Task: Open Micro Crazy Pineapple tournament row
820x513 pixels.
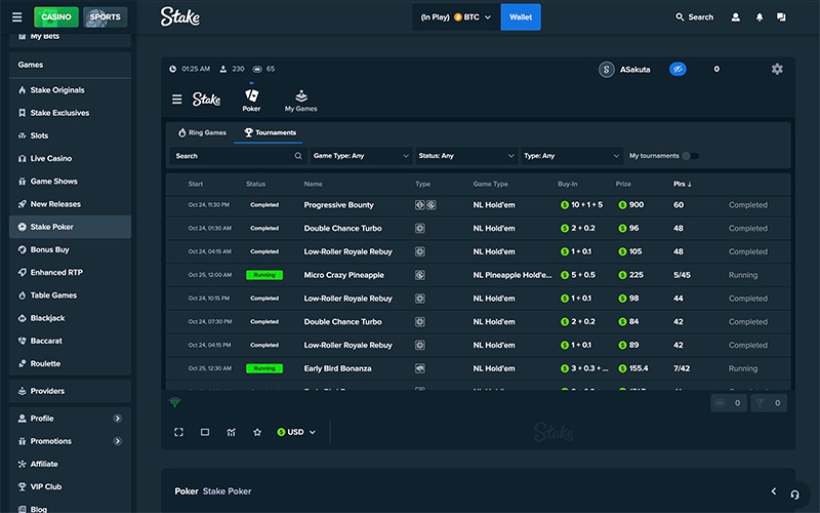Action: pyautogui.click(x=478, y=275)
